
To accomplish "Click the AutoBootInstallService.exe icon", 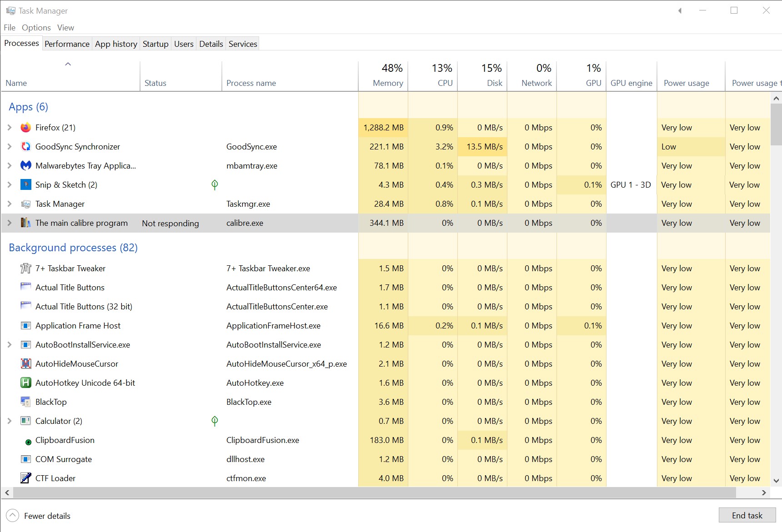I will pyautogui.click(x=26, y=345).
